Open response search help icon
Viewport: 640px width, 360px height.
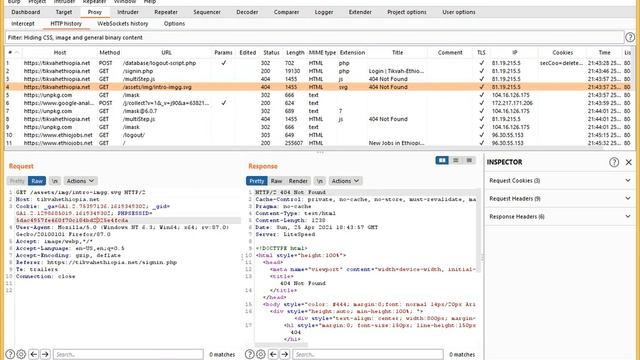(x=249, y=354)
